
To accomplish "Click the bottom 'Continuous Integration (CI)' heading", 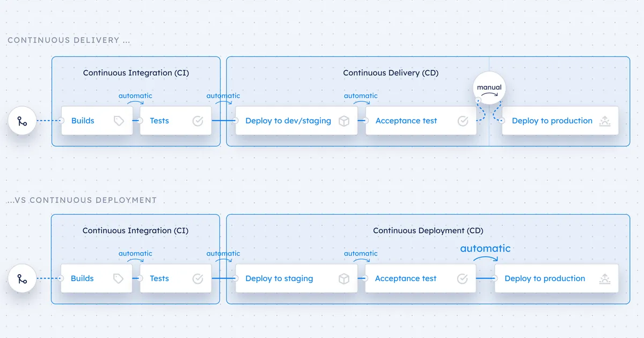I will [x=135, y=230].
